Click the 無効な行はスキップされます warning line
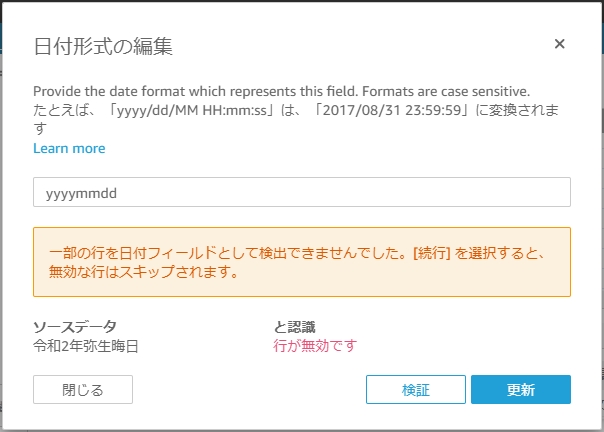This screenshot has width=604, height=432. click(143, 272)
